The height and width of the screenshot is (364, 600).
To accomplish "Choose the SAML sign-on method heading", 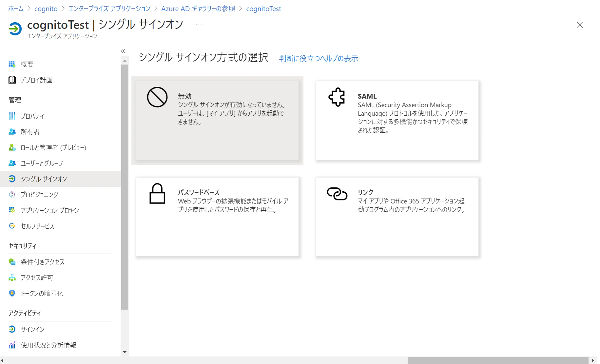I will 367,96.
